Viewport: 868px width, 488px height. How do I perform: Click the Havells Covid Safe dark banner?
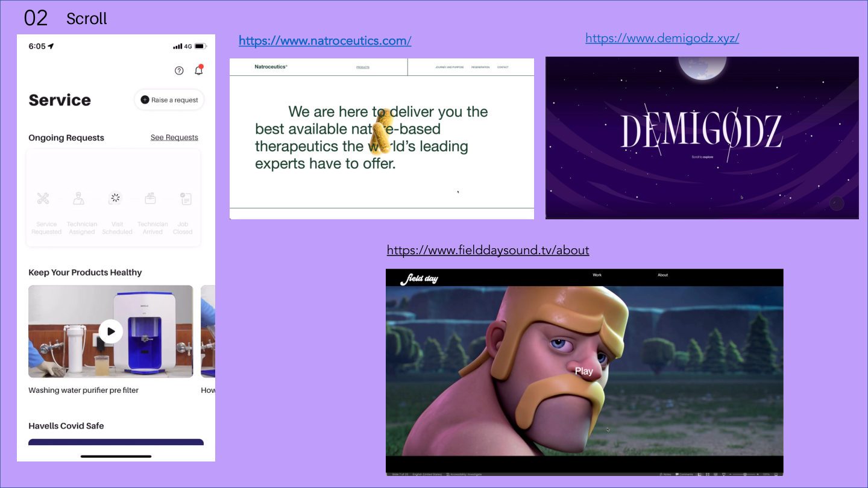click(116, 442)
